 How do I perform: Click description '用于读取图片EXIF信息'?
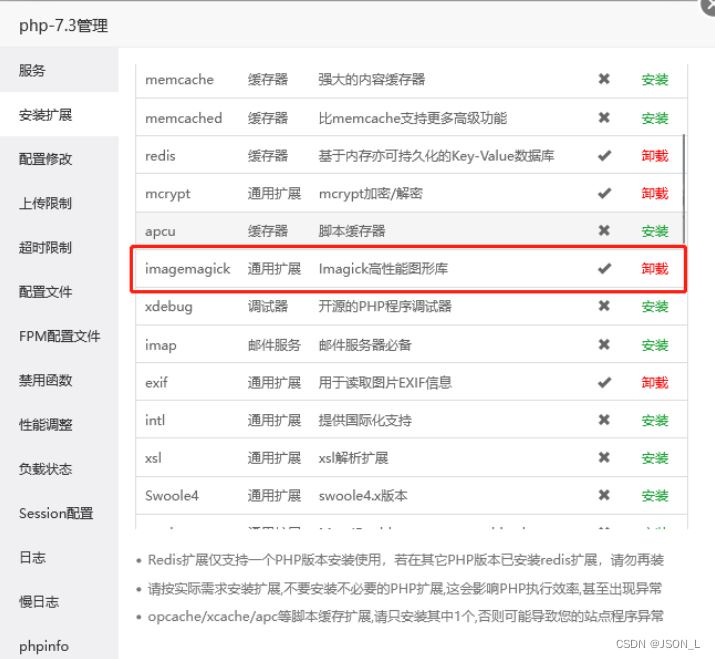click(385, 382)
